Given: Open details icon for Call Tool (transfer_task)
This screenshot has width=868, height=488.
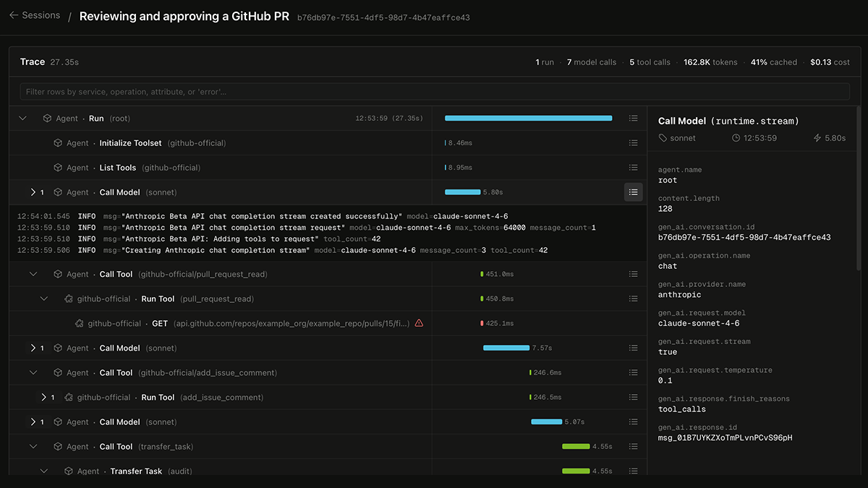Looking at the screenshot, I should click(633, 447).
